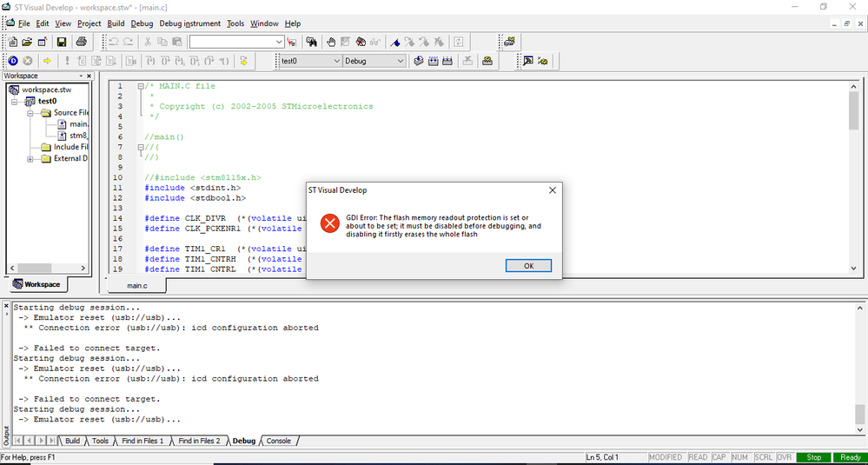The height and width of the screenshot is (465, 868).
Task: Click the Ready indicator in status bar
Action: point(851,457)
